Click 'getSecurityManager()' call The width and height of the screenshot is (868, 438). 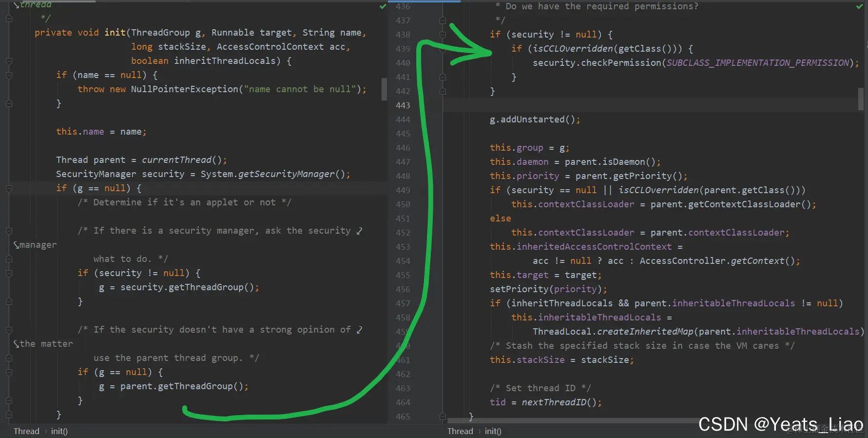pyautogui.click(x=291, y=174)
